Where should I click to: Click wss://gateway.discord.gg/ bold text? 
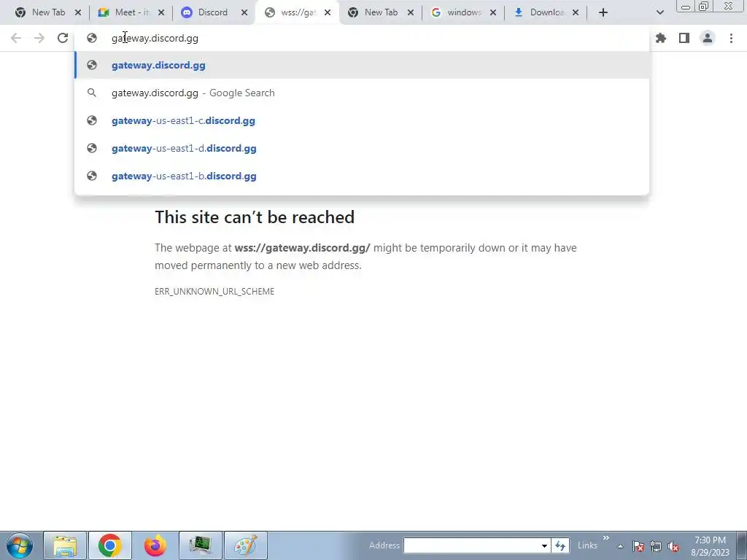[x=302, y=248]
